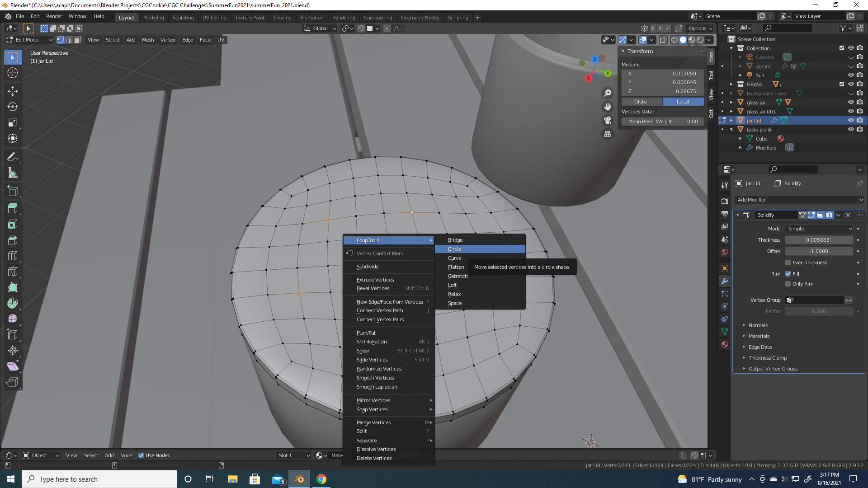
Task: Choose Circle from LoopTools submenu
Action: (455, 249)
